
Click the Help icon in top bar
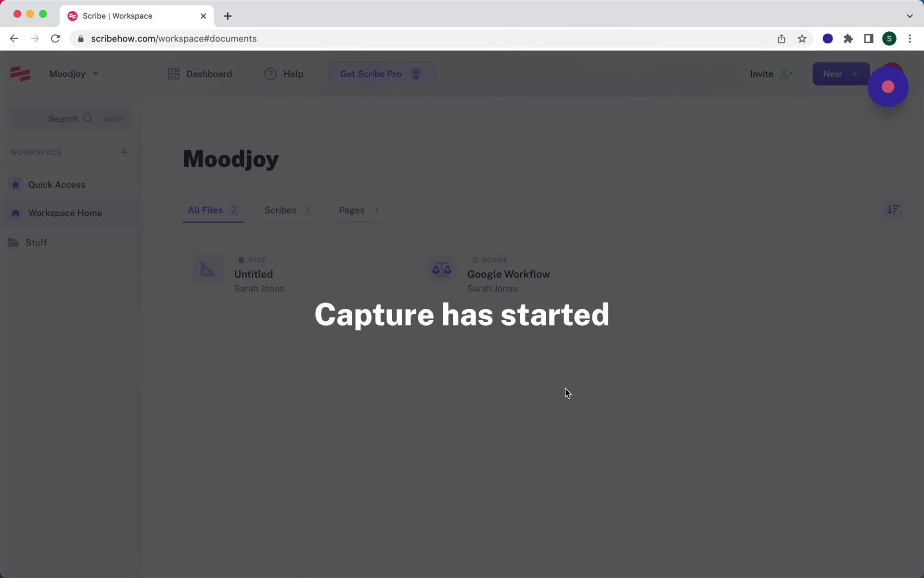click(x=270, y=74)
